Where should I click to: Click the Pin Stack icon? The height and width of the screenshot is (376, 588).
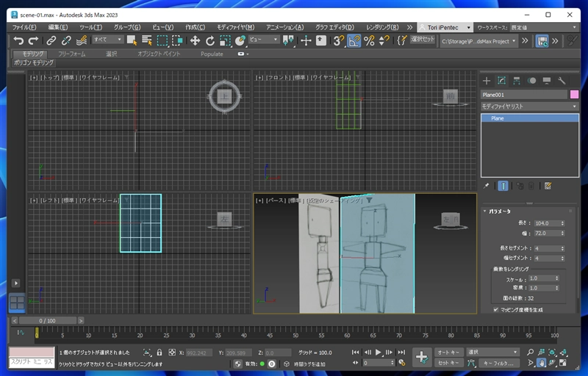point(486,186)
